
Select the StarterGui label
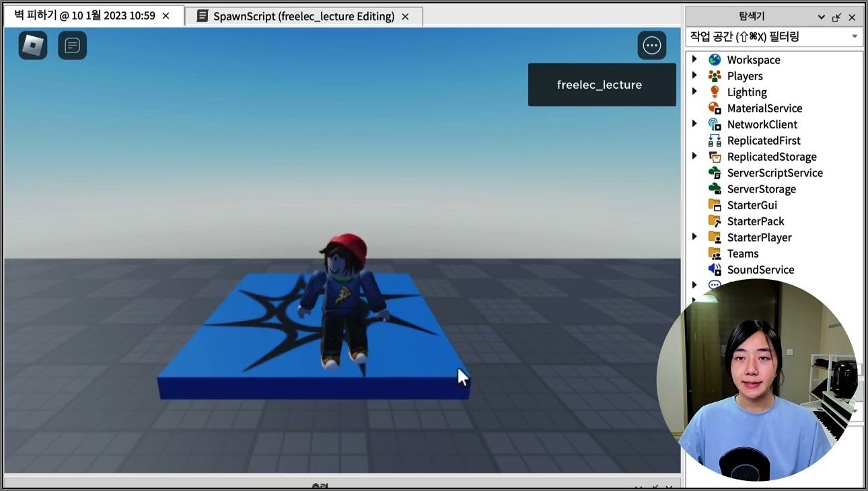tap(752, 205)
